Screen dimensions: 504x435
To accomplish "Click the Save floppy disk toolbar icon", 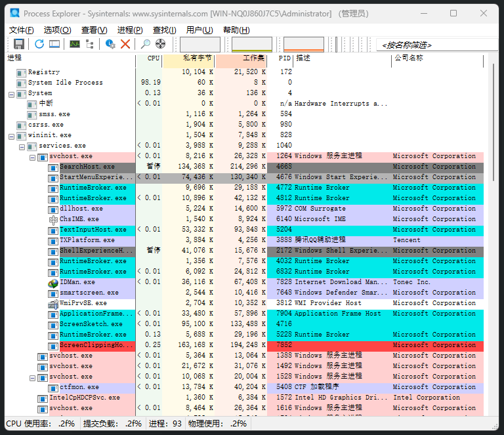I will [x=19, y=44].
